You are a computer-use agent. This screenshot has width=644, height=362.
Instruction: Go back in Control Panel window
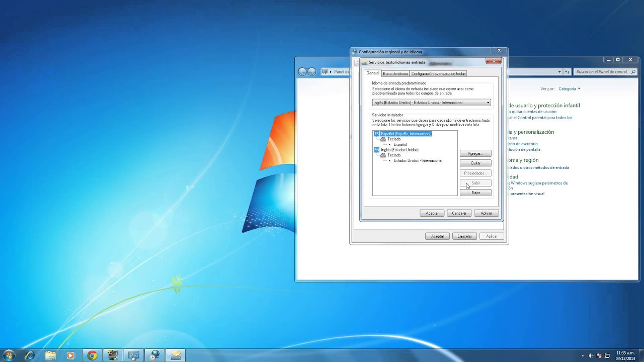tap(302, 72)
